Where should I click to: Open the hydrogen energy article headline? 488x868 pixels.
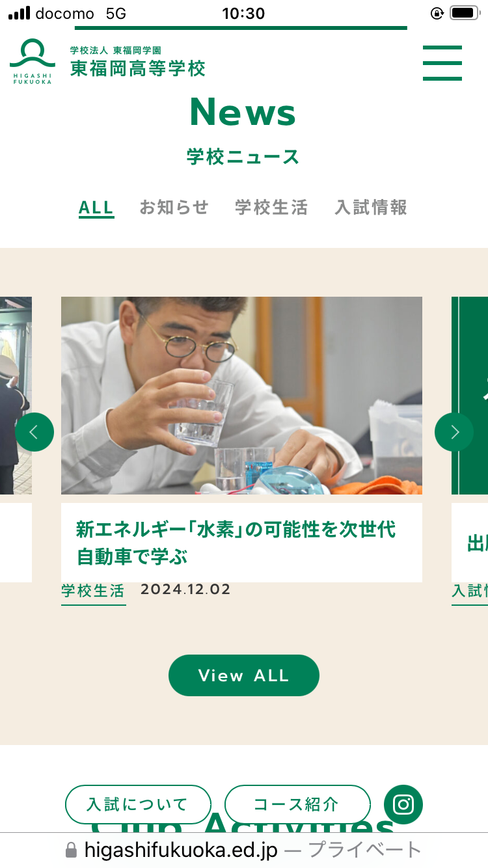(236, 543)
